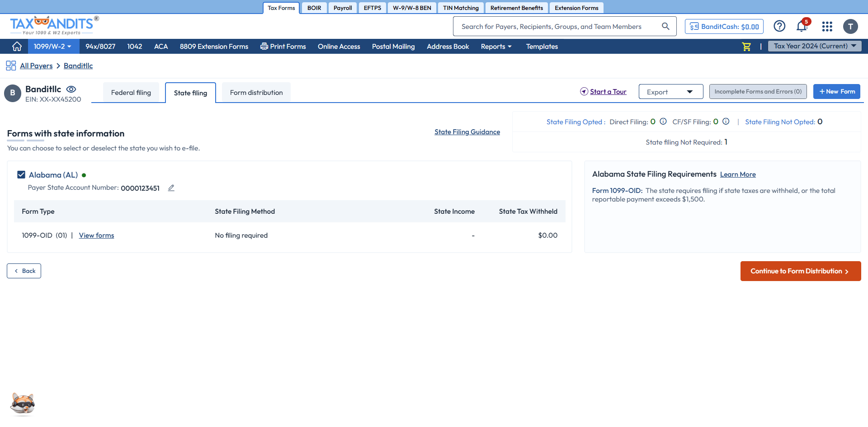The height and width of the screenshot is (427, 868).
Task: Click Learn More about Alabama requirements
Action: (x=738, y=174)
